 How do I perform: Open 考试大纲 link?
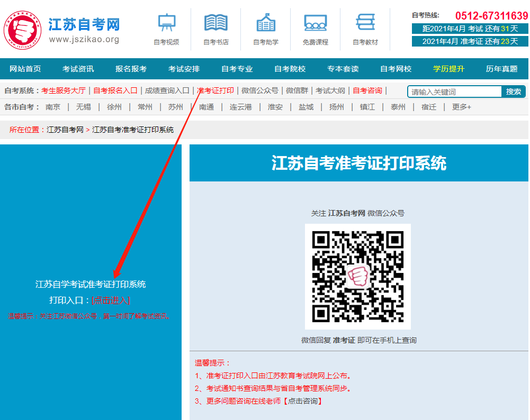click(330, 91)
